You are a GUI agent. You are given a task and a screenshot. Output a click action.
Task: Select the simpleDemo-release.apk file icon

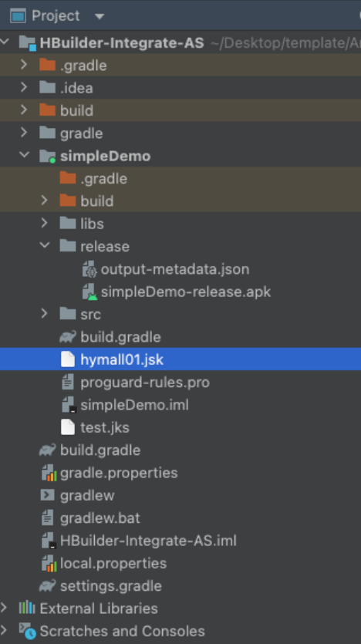point(89,292)
